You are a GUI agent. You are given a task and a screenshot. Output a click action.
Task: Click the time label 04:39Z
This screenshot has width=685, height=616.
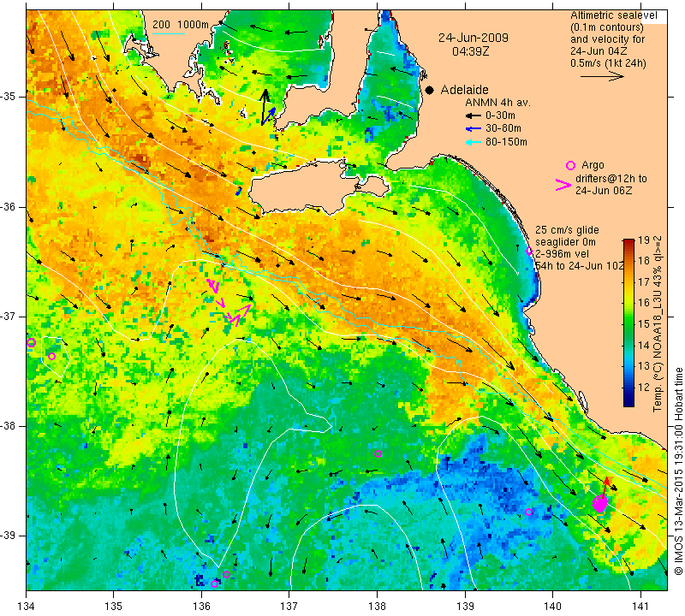coord(470,51)
